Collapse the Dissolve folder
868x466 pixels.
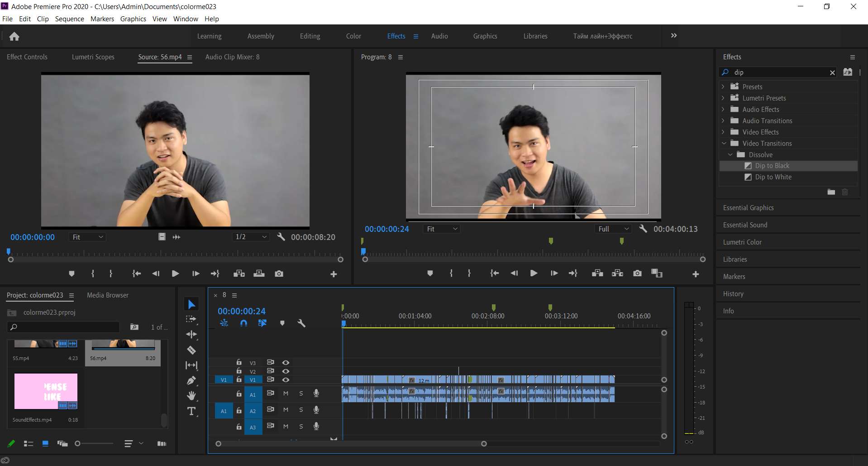click(730, 154)
